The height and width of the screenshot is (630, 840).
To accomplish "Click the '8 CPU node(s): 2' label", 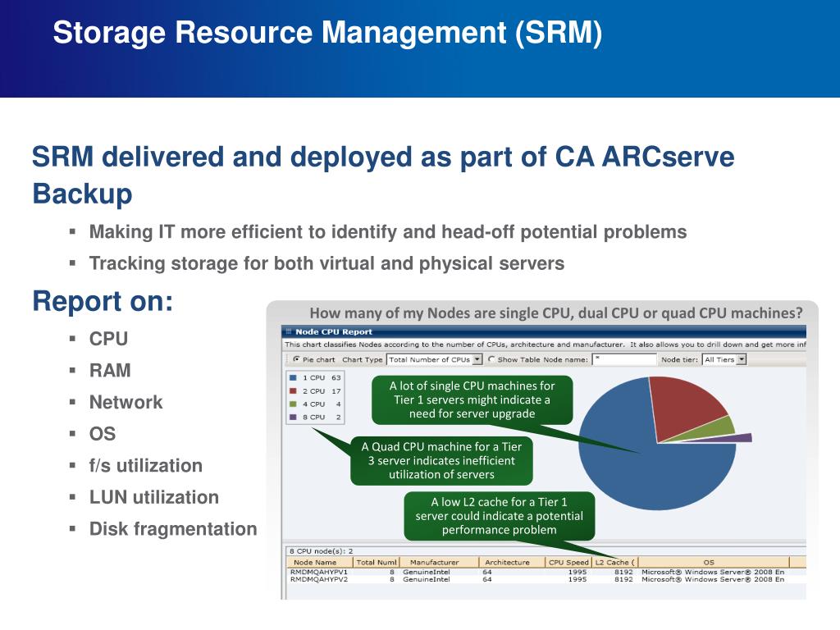I will [x=322, y=550].
